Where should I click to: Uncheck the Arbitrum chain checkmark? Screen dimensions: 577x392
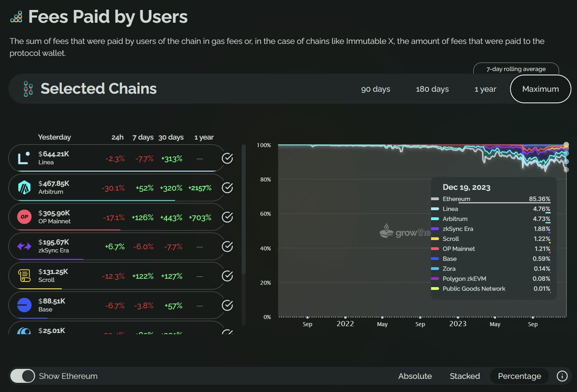pyautogui.click(x=227, y=188)
